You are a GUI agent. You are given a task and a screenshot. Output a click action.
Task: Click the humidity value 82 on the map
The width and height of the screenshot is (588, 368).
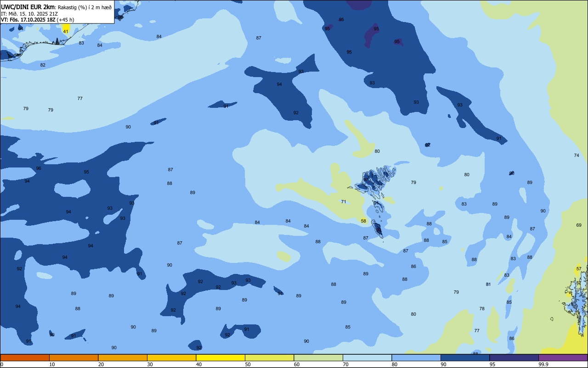coord(43,65)
